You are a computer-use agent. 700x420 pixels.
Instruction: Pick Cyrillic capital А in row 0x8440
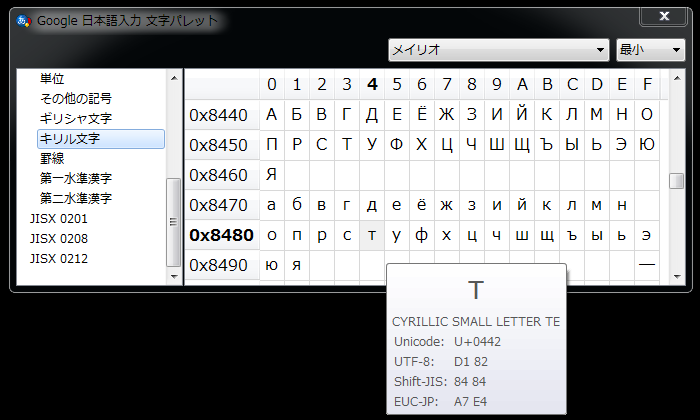click(x=272, y=115)
